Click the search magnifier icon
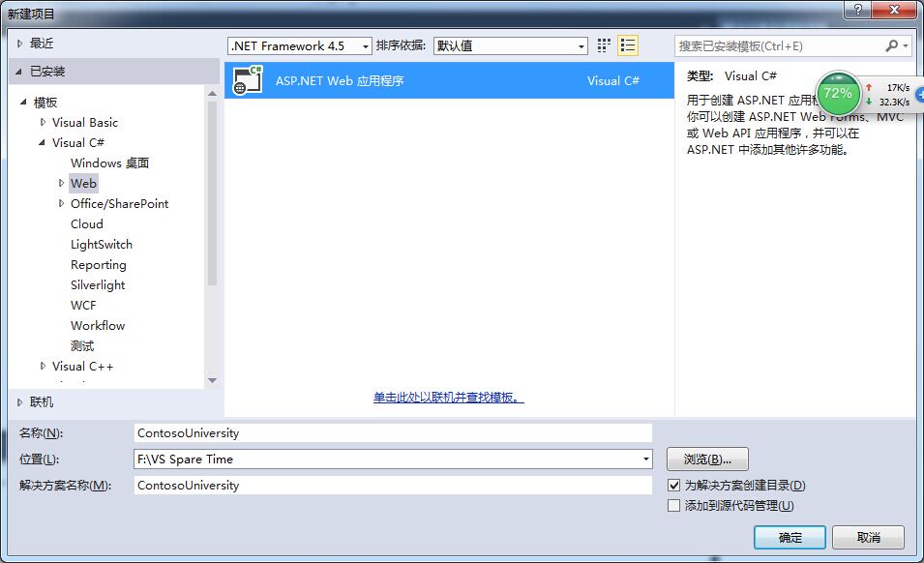 pyautogui.click(x=892, y=45)
